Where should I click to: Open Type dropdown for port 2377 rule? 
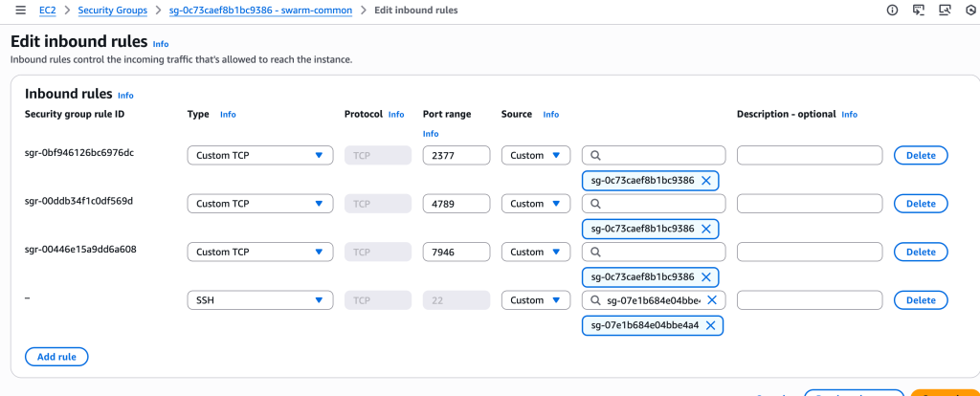click(x=259, y=155)
